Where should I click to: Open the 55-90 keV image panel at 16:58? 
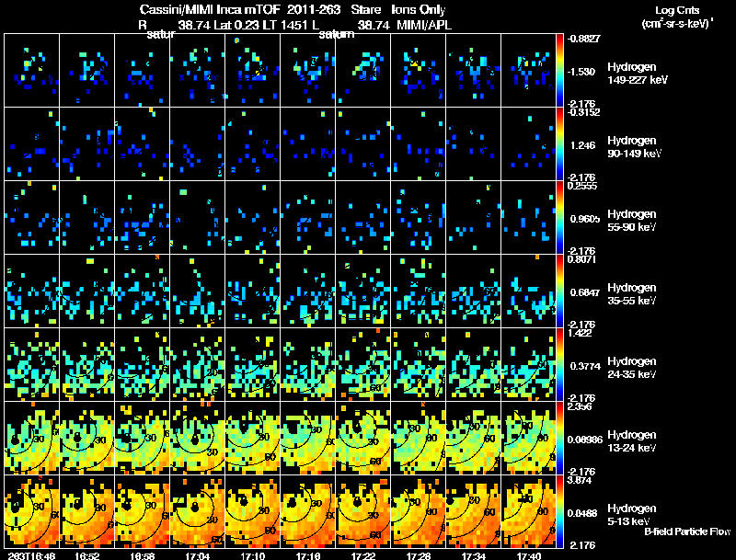pos(143,217)
